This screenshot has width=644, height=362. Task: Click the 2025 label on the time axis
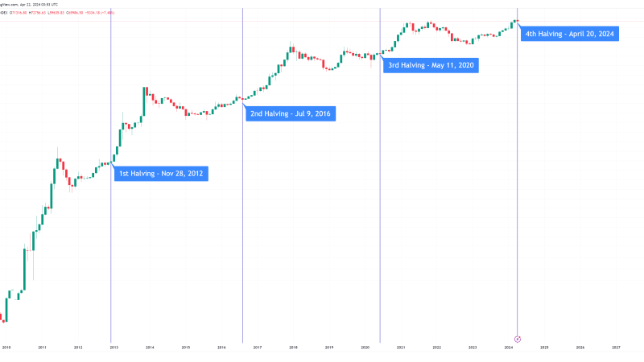tap(544, 348)
